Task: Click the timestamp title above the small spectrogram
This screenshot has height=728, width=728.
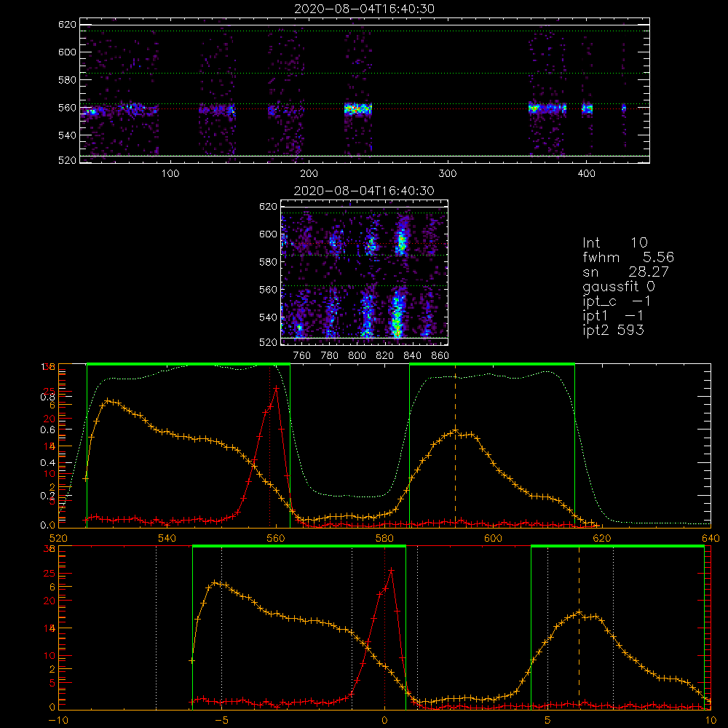Action: pos(364,191)
